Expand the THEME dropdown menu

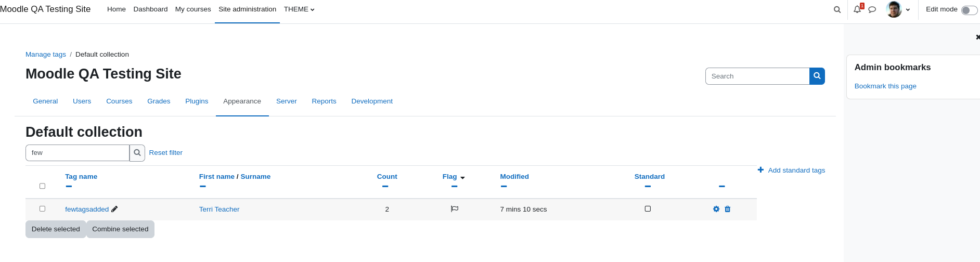click(x=299, y=9)
